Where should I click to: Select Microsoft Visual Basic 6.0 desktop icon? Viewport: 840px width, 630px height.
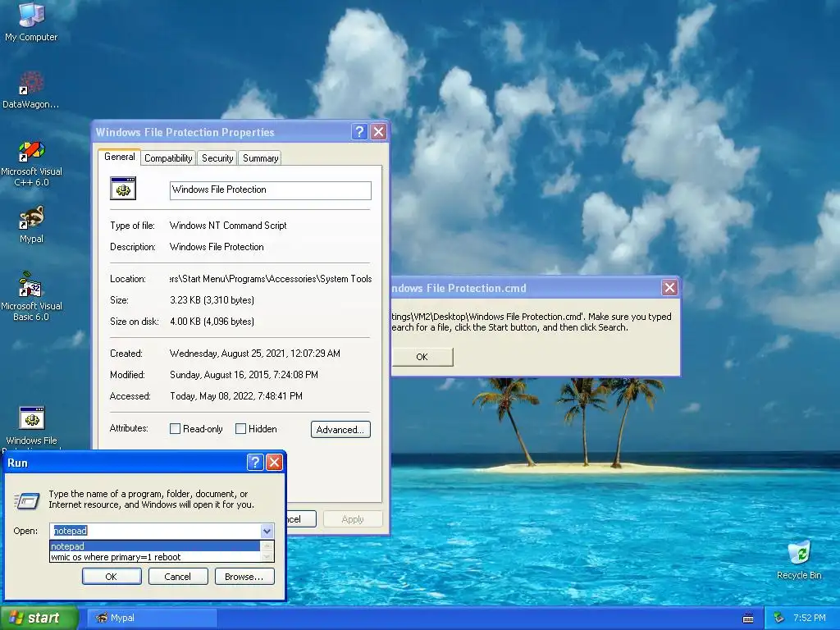tap(31, 296)
